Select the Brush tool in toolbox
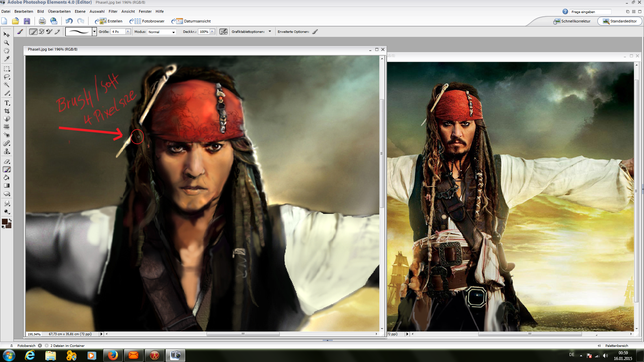 (x=6, y=169)
